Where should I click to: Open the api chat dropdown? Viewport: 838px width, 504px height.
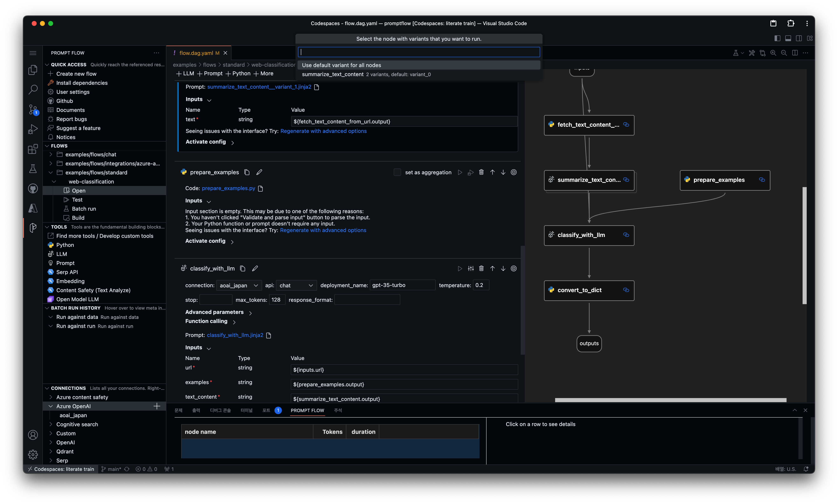[x=296, y=285]
